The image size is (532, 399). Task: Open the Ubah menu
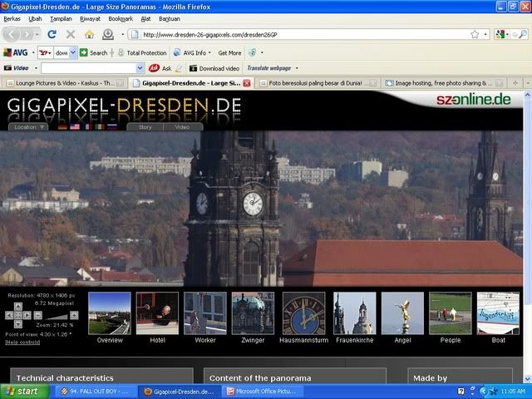pos(35,19)
